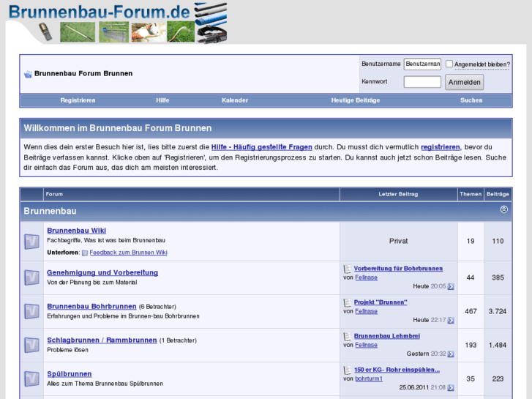Open bohrturm1 user profile

pos(369,379)
